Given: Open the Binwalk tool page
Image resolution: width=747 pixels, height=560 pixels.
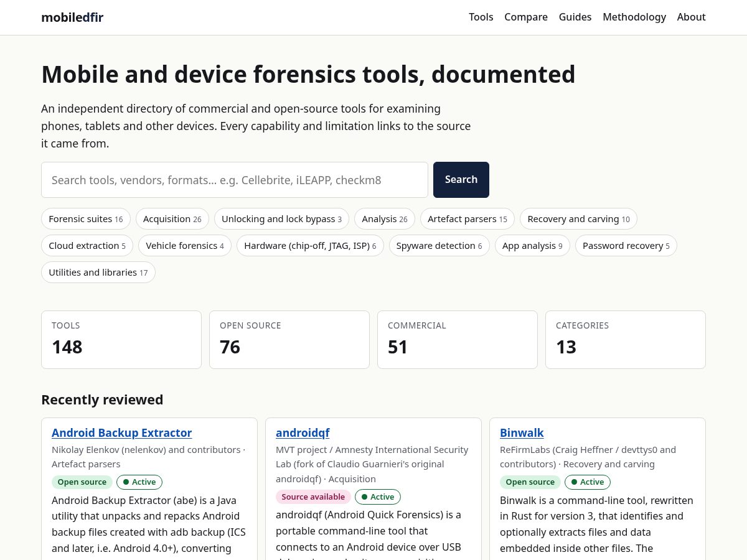Looking at the screenshot, I should [522, 432].
